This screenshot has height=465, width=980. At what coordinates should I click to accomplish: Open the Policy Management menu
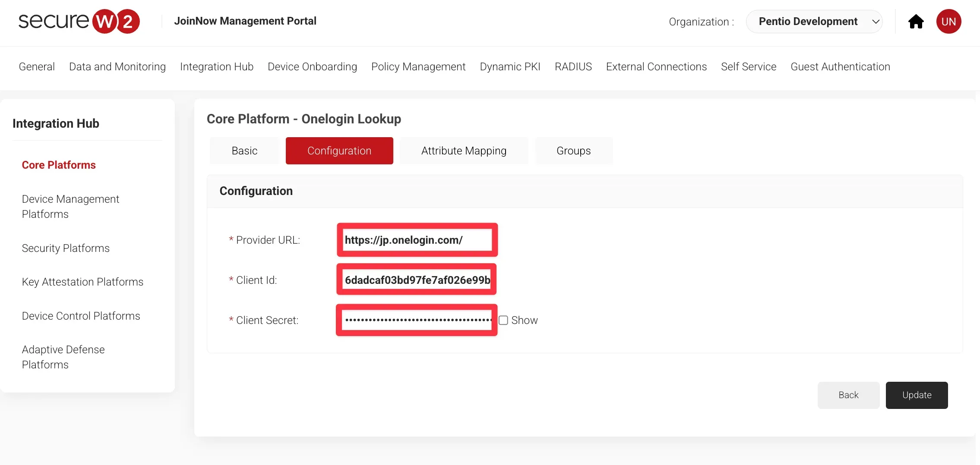(418, 66)
